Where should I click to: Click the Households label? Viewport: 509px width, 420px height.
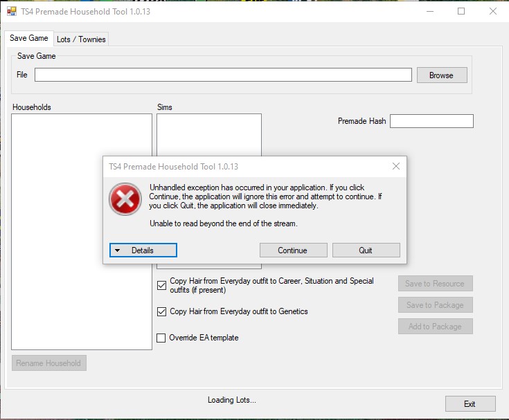tap(31, 107)
